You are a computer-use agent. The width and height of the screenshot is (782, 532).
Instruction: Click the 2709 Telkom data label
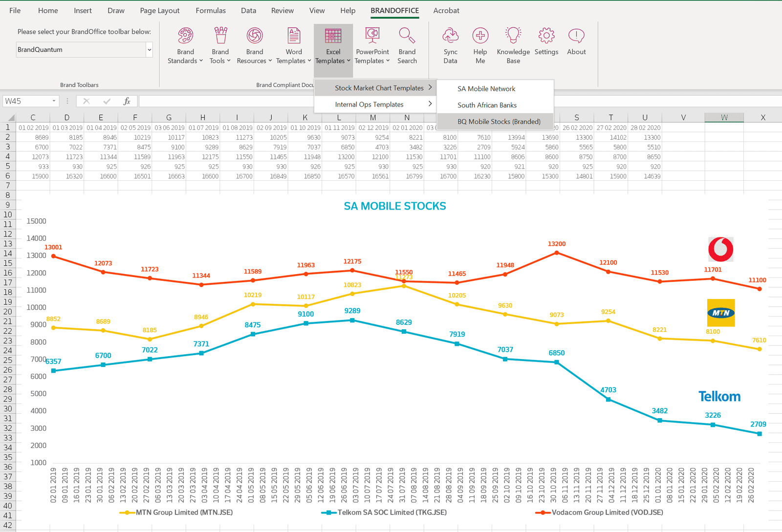[758, 424]
